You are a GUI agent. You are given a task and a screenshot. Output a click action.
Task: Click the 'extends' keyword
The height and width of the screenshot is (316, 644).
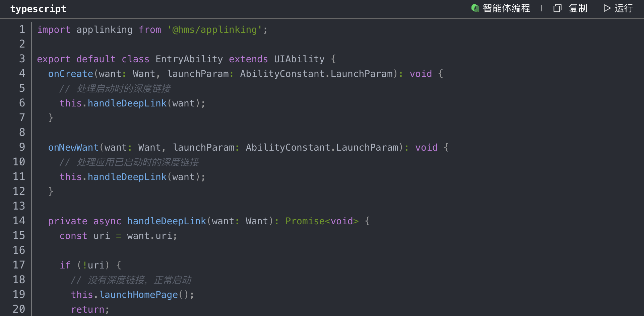(x=248, y=59)
